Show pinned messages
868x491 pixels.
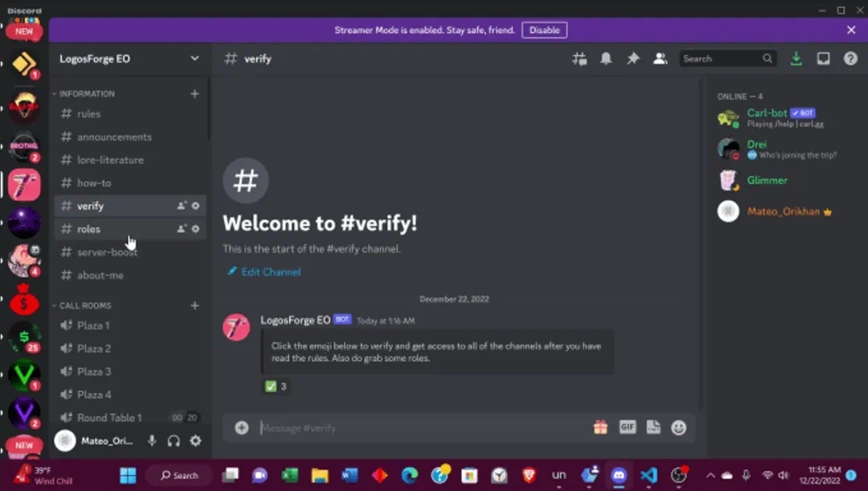633,59
